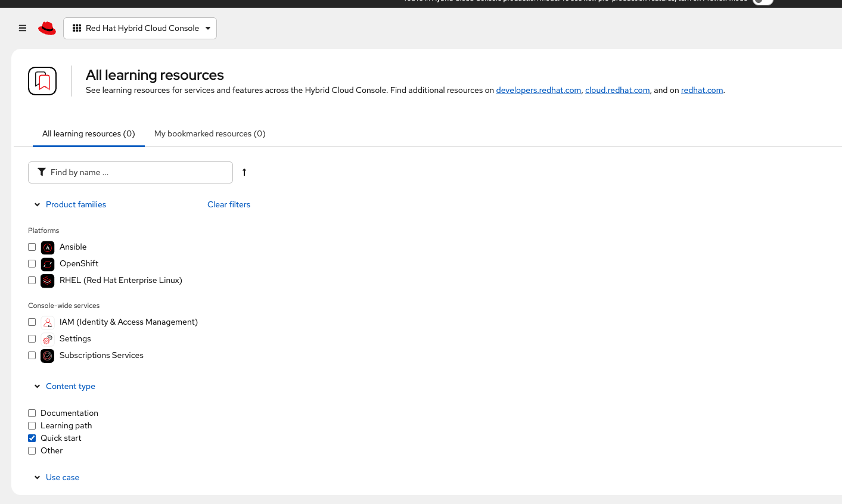Check the OpenShift filter
Image resolution: width=842 pixels, height=504 pixels.
32,264
